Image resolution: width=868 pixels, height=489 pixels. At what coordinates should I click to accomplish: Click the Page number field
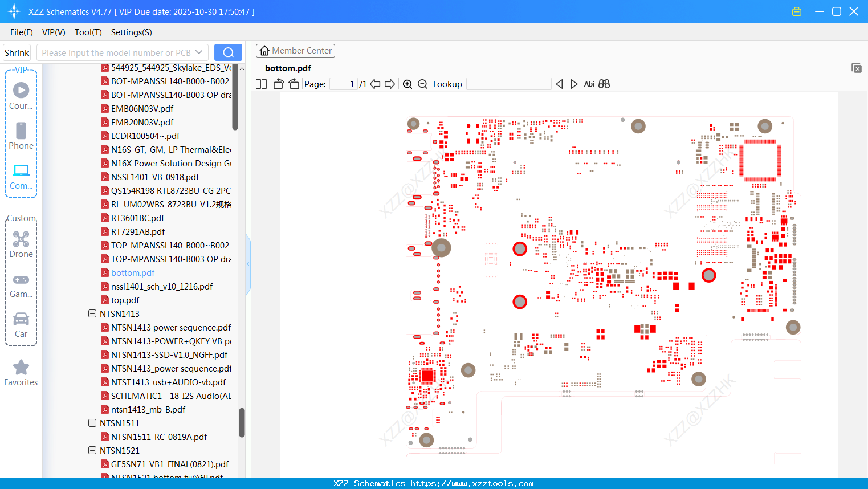344,84
